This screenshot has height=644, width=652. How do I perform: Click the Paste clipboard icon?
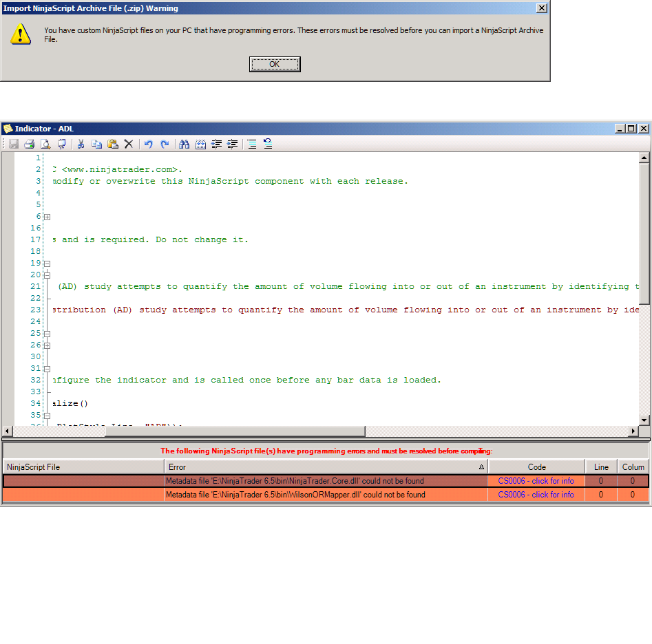pyautogui.click(x=113, y=144)
